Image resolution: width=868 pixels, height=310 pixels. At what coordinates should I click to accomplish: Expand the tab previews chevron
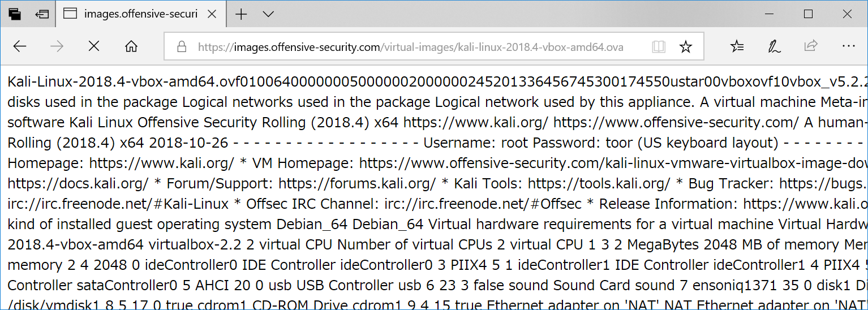(268, 14)
